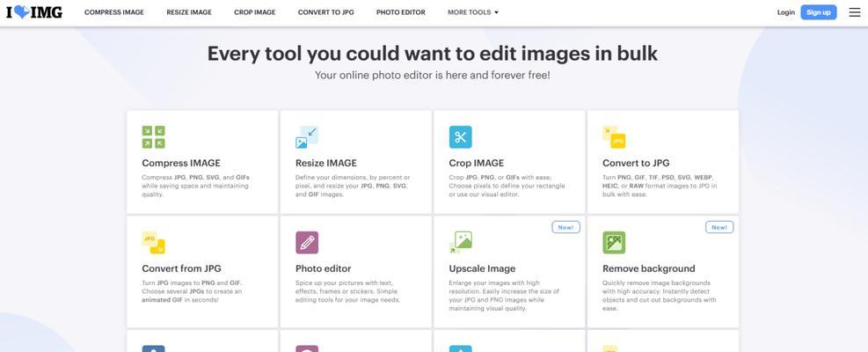Open PHOTO EDITOR in top navigation
Screen dimensions: 868x352
tap(401, 12)
